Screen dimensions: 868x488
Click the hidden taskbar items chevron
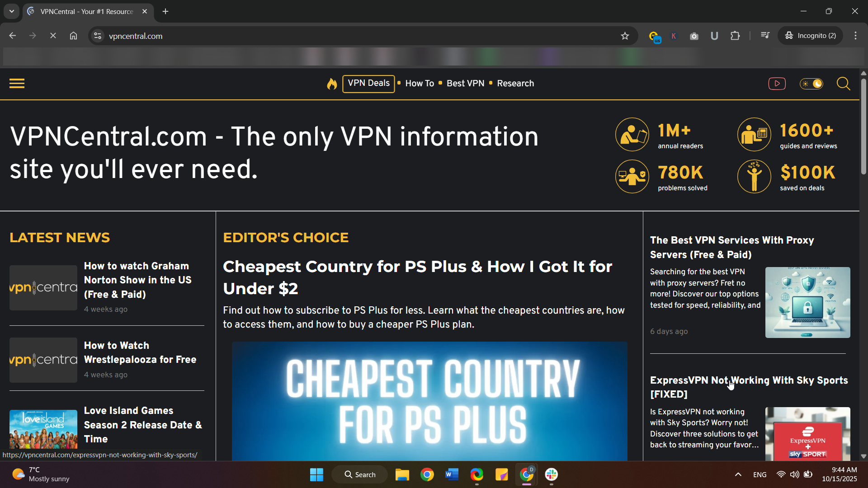738,474
